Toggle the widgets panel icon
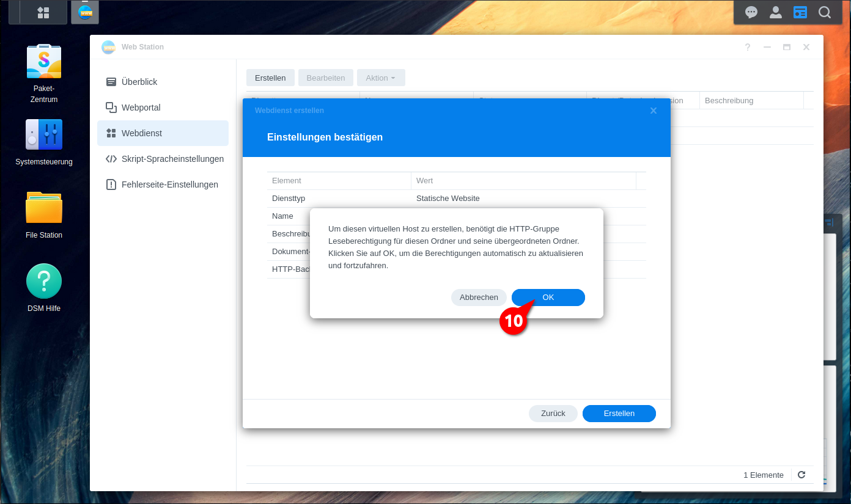 800,12
